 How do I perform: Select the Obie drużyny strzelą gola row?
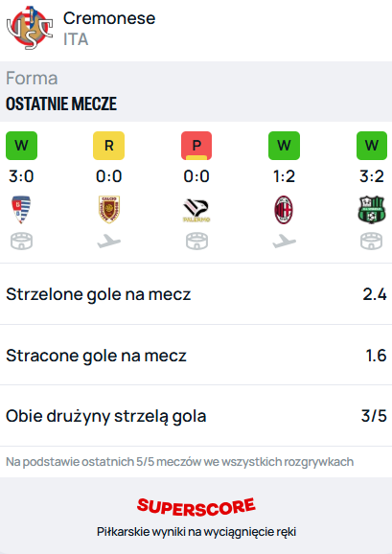coord(196,416)
